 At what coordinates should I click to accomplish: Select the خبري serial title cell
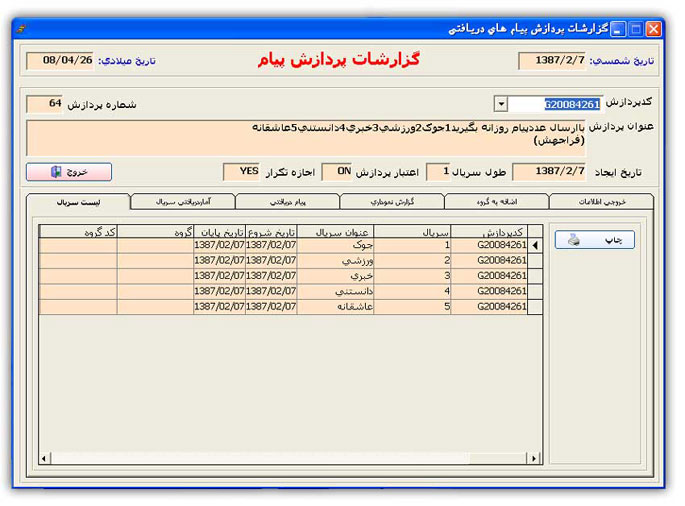335,276
